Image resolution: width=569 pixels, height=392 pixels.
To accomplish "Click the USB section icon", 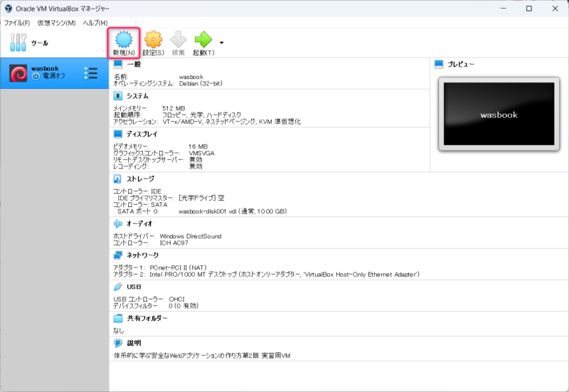I will coord(118,287).
